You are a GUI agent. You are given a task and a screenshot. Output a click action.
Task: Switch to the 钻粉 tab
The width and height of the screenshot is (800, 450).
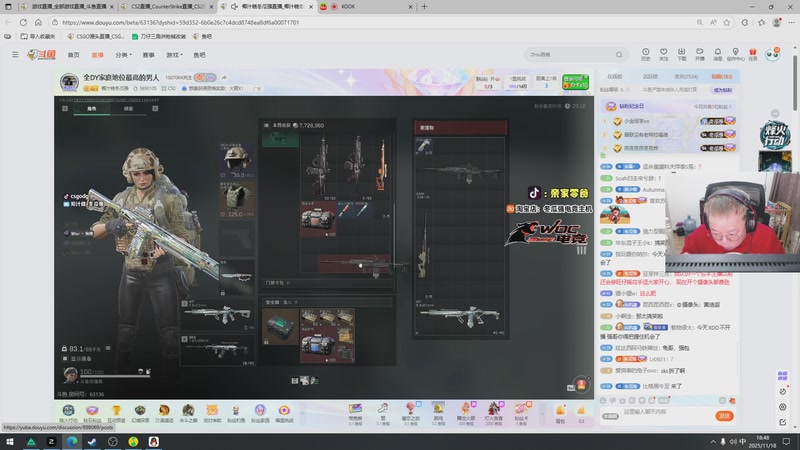(x=721, y=77)
